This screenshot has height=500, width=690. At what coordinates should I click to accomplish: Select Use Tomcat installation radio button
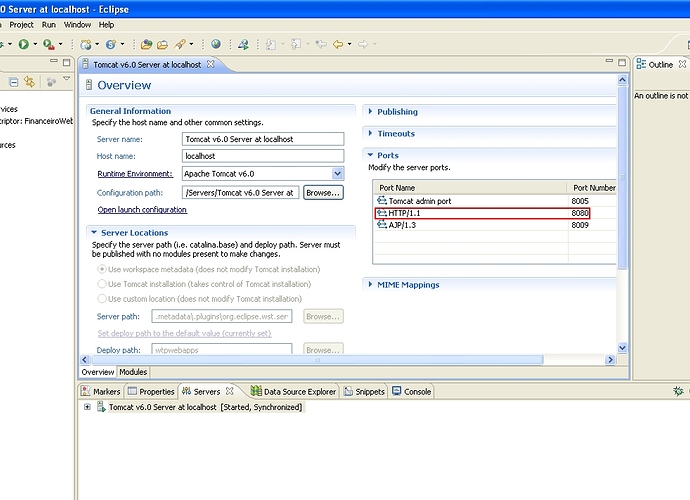[x=102, y=284]
